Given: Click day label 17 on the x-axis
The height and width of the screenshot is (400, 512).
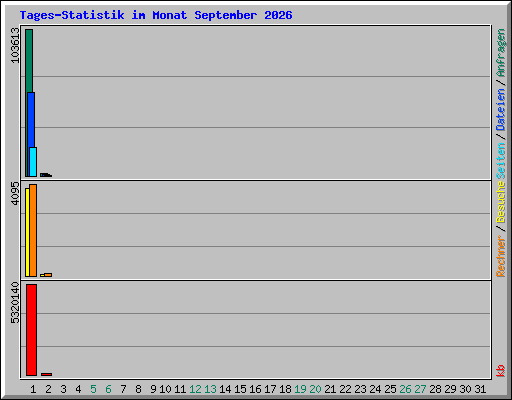Looking at the screenshot, I should pos(270,389).
